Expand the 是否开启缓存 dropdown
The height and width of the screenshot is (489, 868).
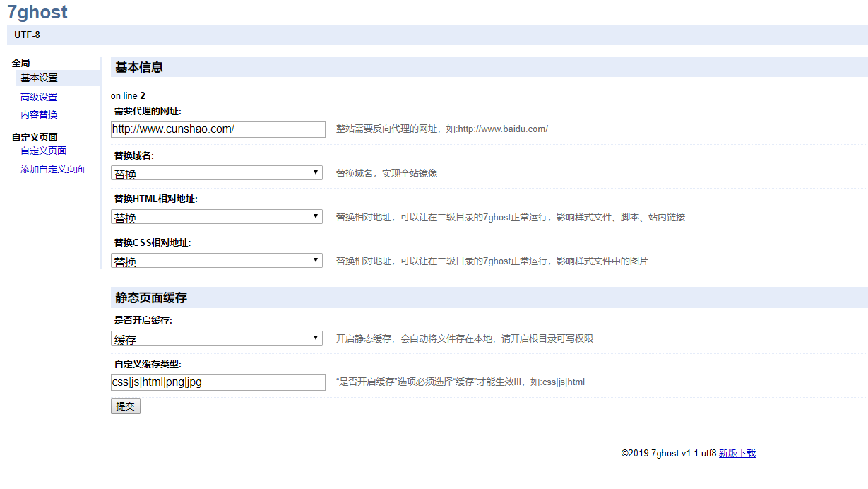coord(217,338)
